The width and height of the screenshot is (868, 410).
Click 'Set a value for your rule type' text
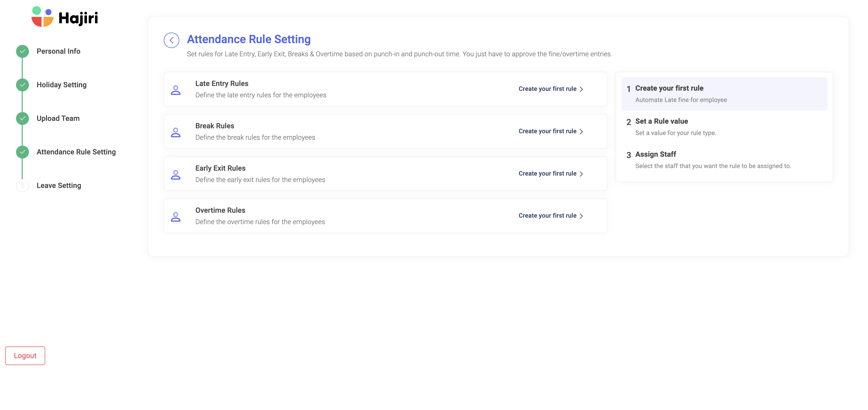(676, 133)
